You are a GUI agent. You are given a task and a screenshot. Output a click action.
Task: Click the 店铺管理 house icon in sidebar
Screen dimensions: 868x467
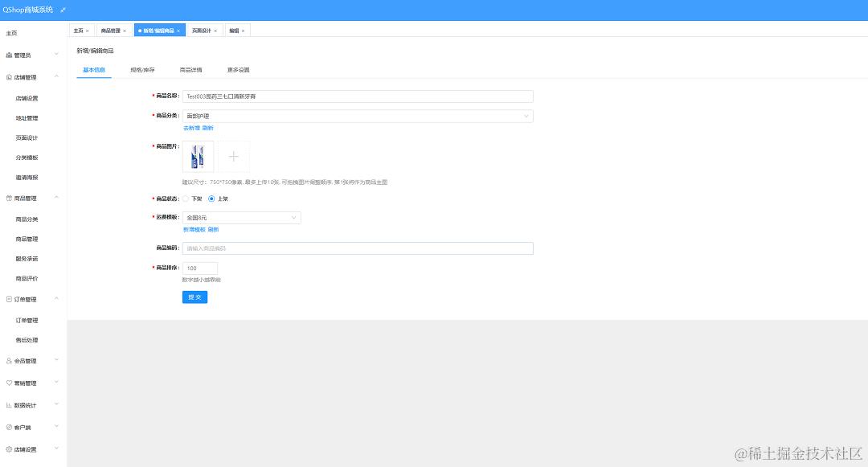(9, 77)
